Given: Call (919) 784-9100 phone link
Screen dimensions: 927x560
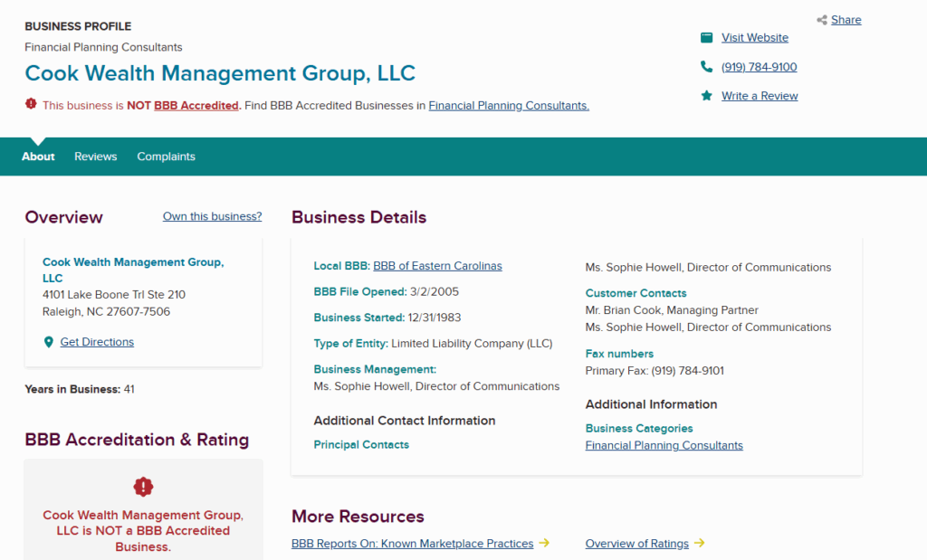Looking at the screenshot, I should (x=760, y=67).
